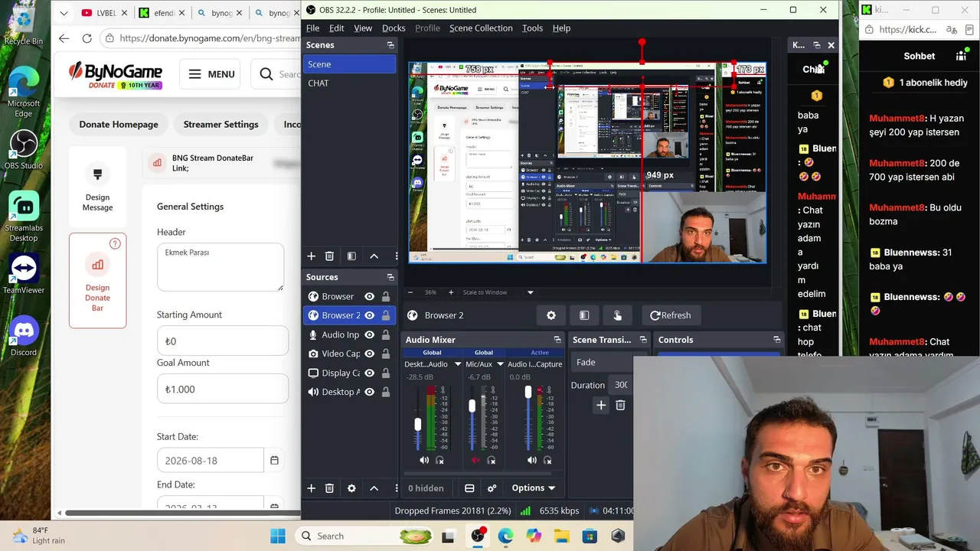Toggle visibility of Browser source
Image resolution: width=980 pixels, height=551 pixels.
(370, 296)
